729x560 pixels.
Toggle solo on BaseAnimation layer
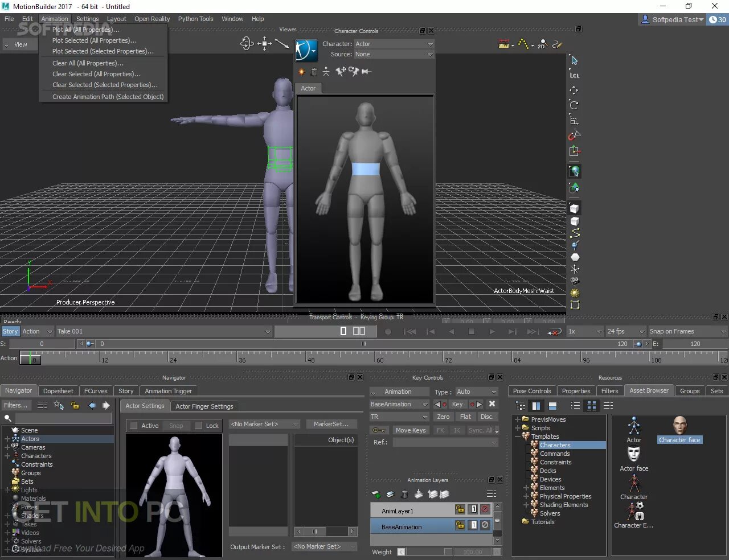[473, 525]
